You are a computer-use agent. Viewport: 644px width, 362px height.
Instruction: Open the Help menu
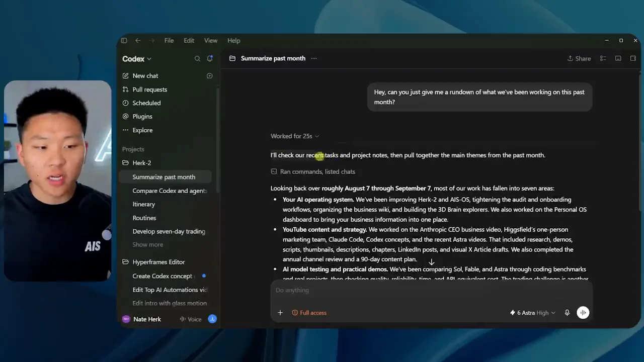click(234, 41)
